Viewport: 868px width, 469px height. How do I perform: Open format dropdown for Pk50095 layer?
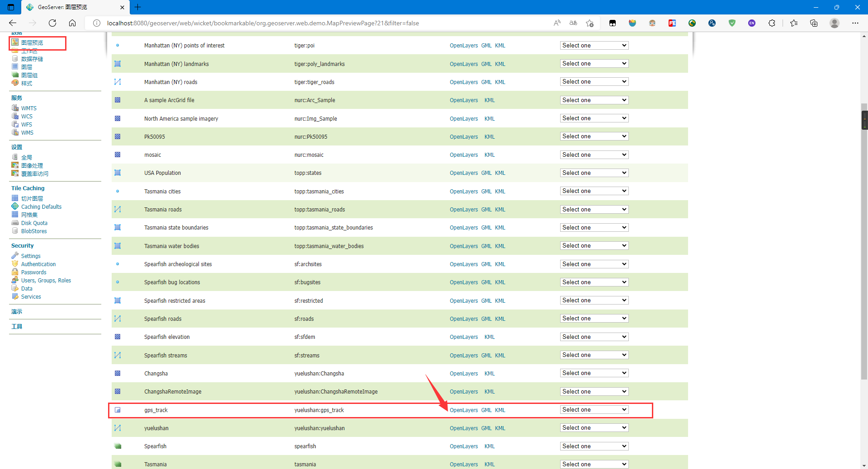[594, 136]
